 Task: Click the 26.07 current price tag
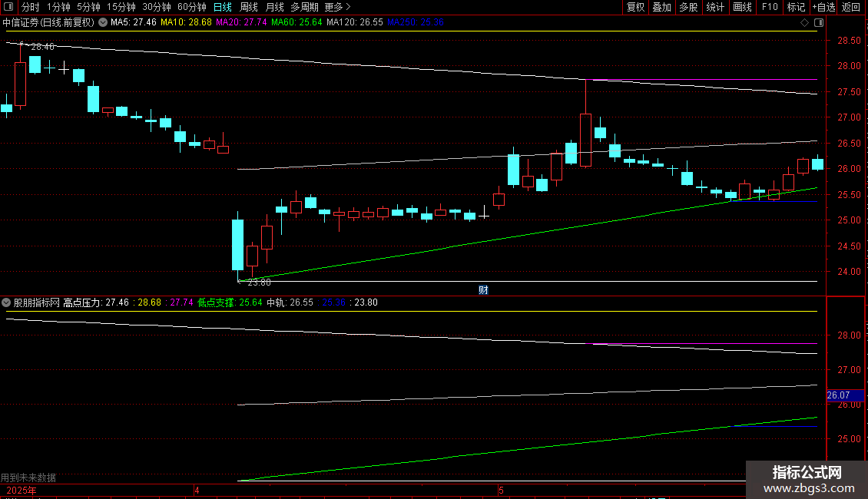click(x=845, y=395)
